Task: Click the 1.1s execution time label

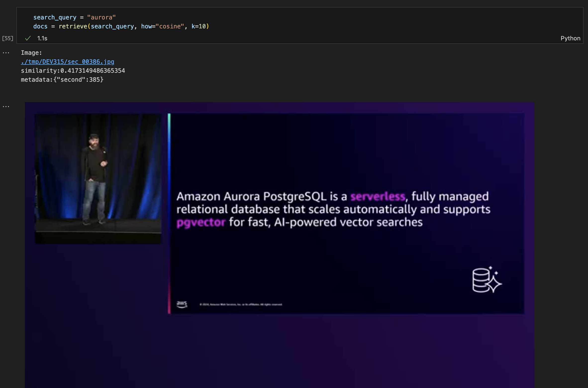Action: pos(42,38)
